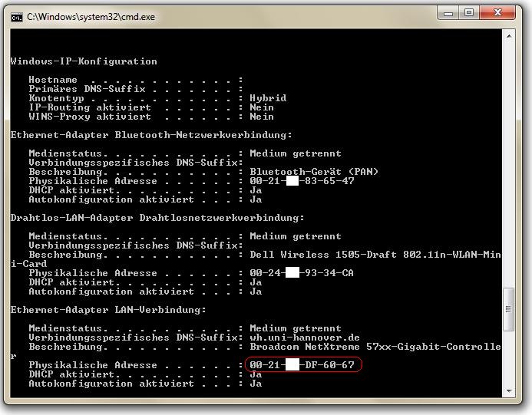
Task: Click Medium getrennt under the Bluetooth adapter
Action: click(296, 153)
